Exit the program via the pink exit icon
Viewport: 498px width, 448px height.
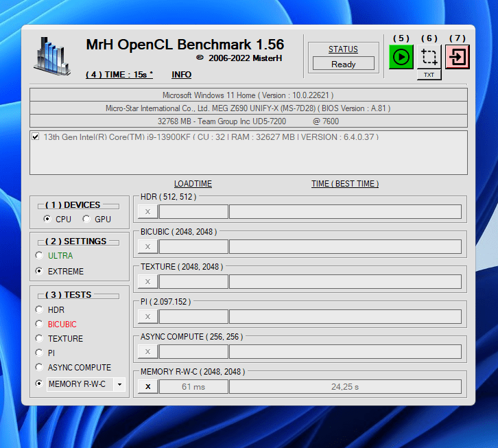(x=458, y=57)
